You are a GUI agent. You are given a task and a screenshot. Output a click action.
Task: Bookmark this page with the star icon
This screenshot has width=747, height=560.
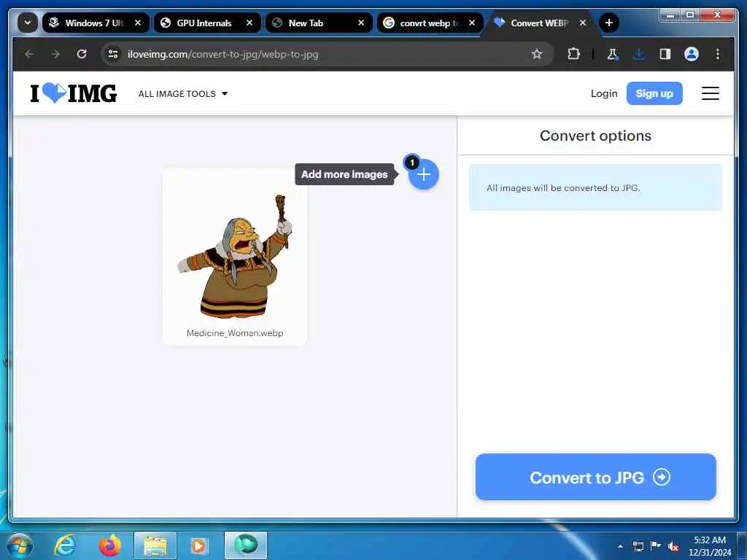(x=537, y=54)
